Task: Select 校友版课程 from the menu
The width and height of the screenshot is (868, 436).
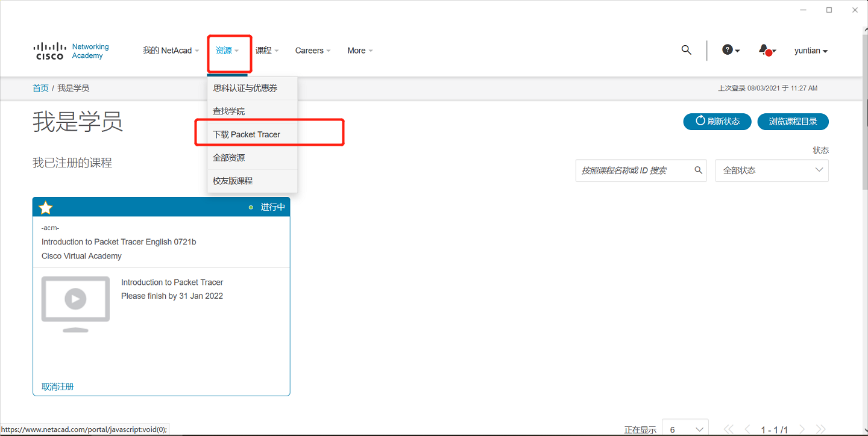Action: 252,181
